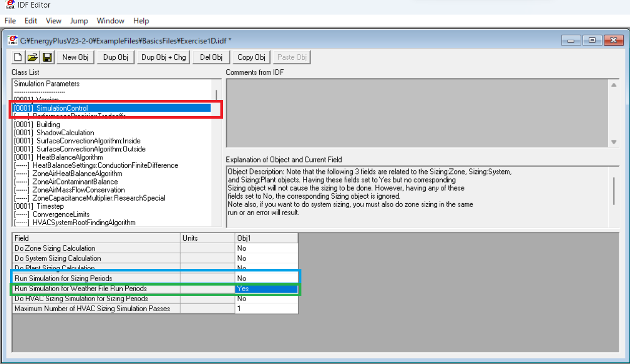The image size is (630, 364).
Task: Click the Save floppy disk icon
Action: click(x=47, y=57)
